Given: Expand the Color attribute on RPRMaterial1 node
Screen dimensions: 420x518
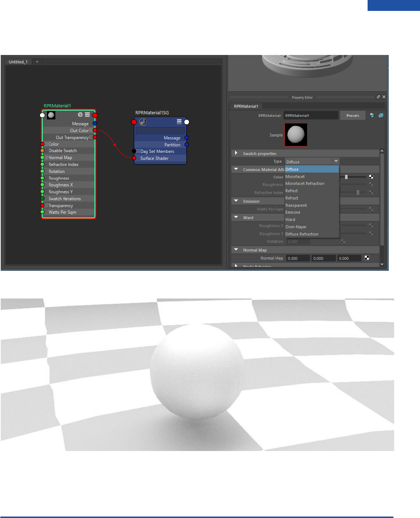Looking at the screenshot, I should point(47,144).
